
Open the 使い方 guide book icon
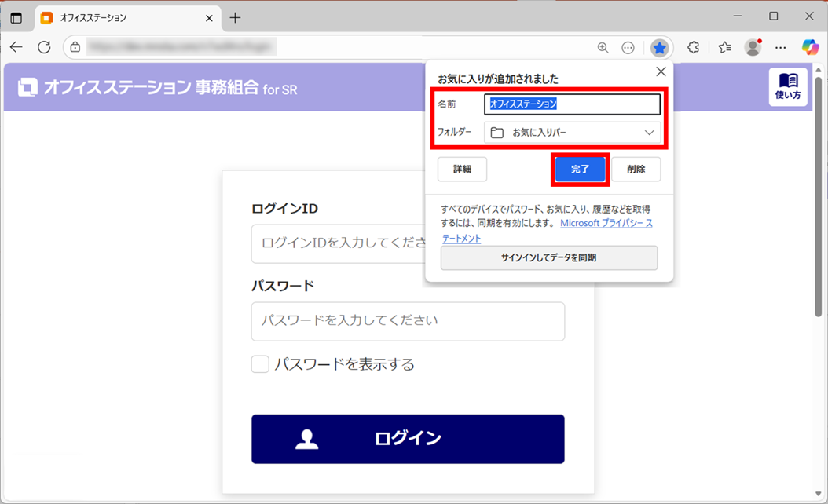(x=788, y=87)
